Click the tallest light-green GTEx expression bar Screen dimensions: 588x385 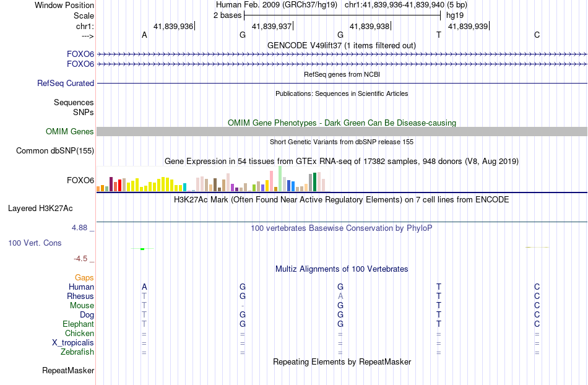280,179
